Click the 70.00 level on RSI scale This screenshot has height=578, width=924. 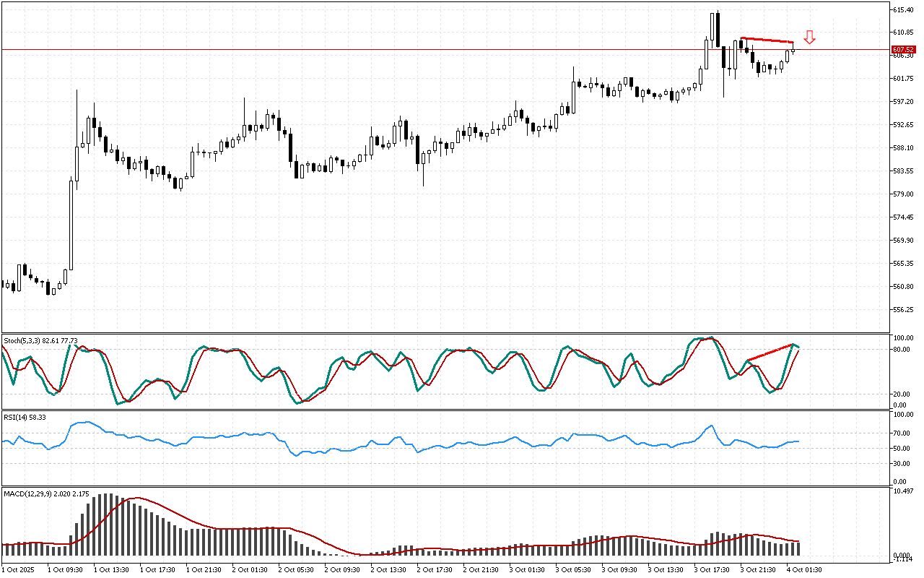click(x=902, y=433)
